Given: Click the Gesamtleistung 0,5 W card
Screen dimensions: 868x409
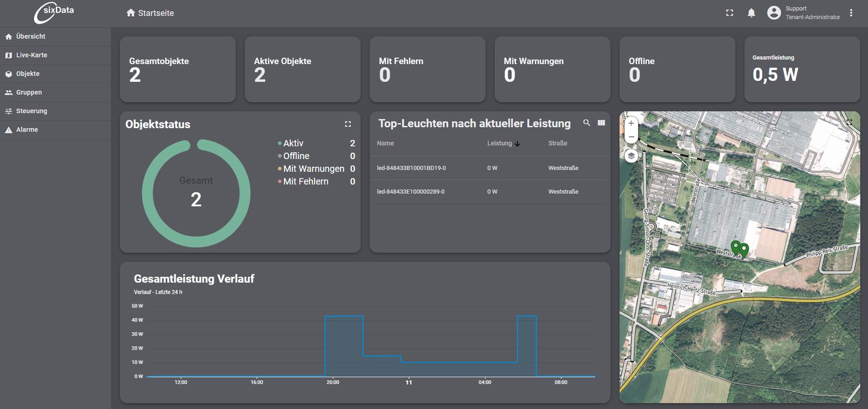Looking at the screenshot, I should point(802,70).
